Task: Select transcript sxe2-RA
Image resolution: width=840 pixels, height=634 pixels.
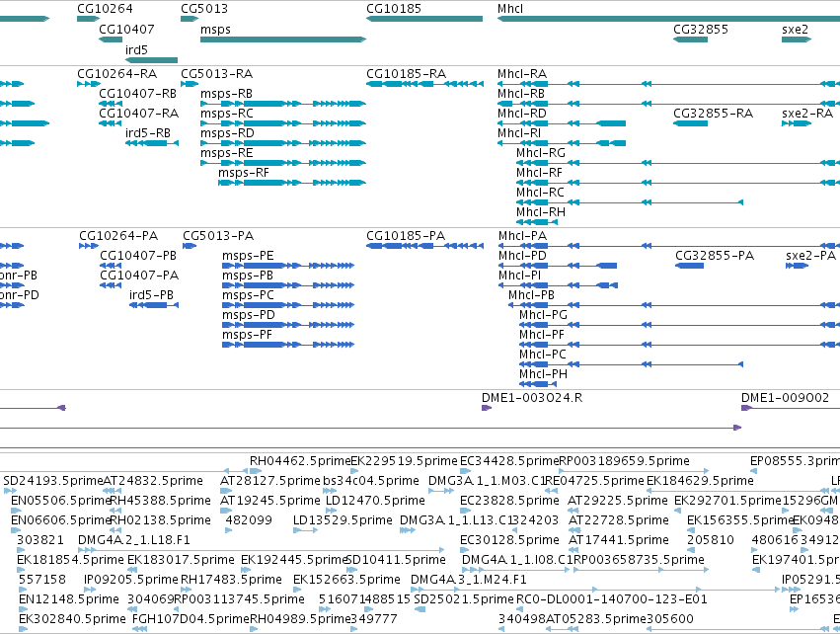Action: coord(796,123)
